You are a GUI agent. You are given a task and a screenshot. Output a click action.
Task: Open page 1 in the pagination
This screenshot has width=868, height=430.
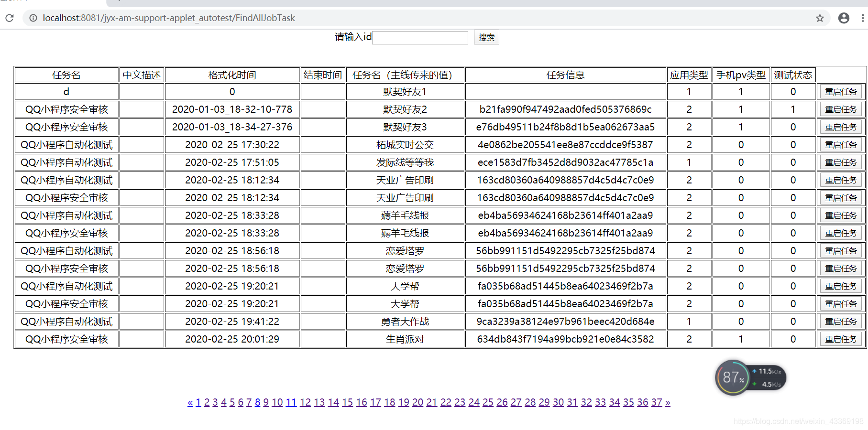coord(198,402)
